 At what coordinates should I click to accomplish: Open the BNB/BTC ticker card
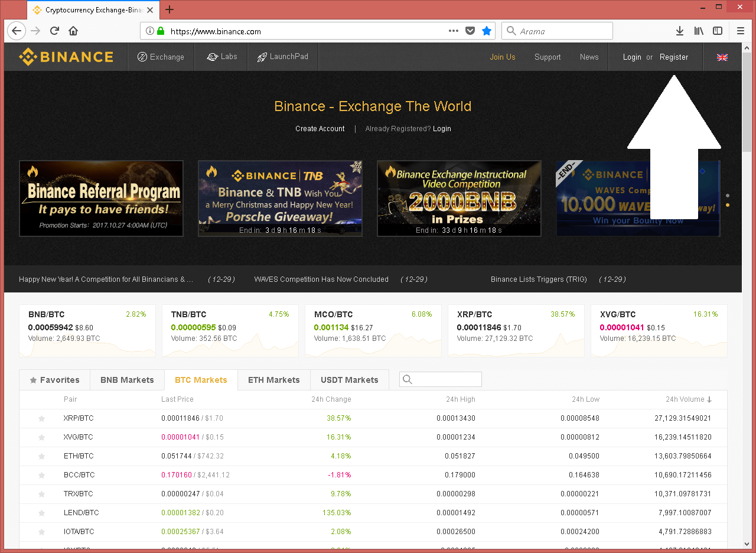(x=87, y=331)
